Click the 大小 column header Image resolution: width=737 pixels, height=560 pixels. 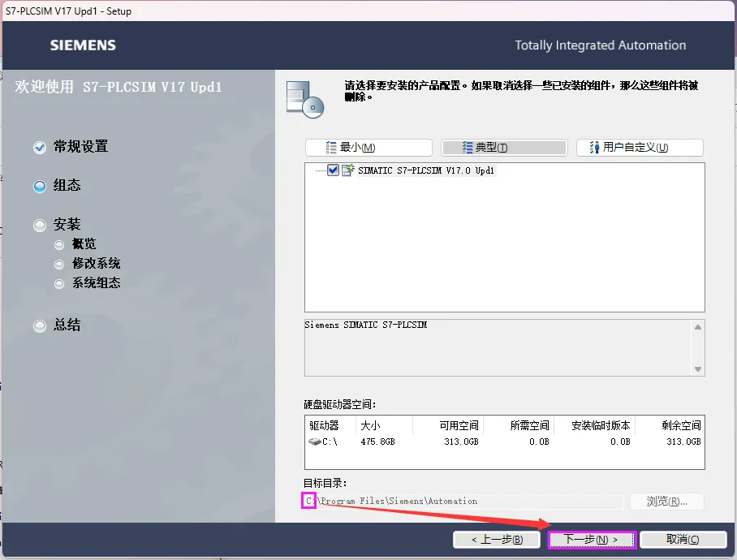pos(384,425)
